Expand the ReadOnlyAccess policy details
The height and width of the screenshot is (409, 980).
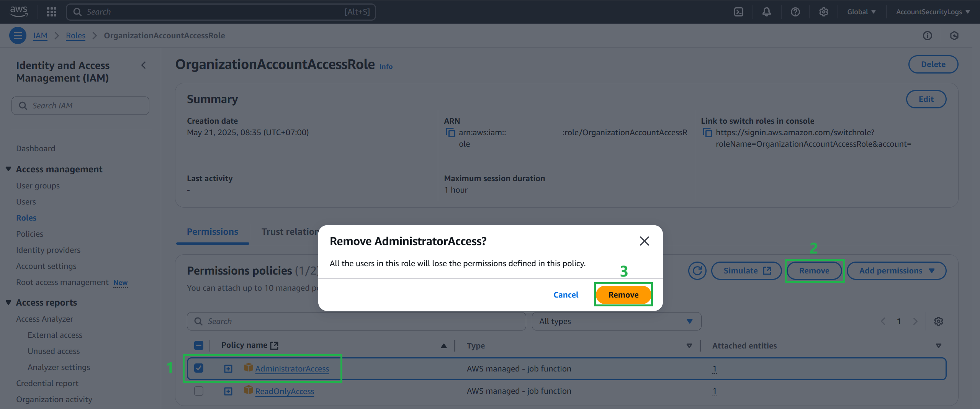click(x=228, y=391)
